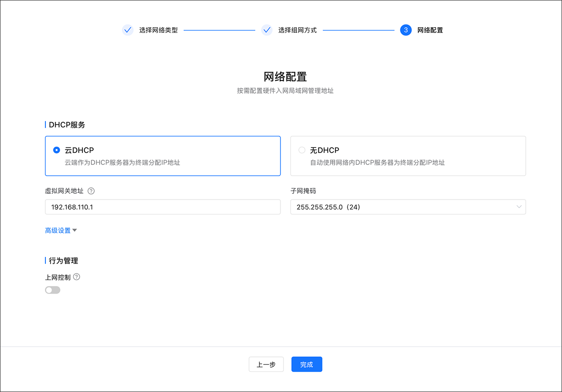Click the chevron arrow in 子网掩码 field
Image resolution: width=562 pixels, height=392 pixels.
(x=518, y=207)
